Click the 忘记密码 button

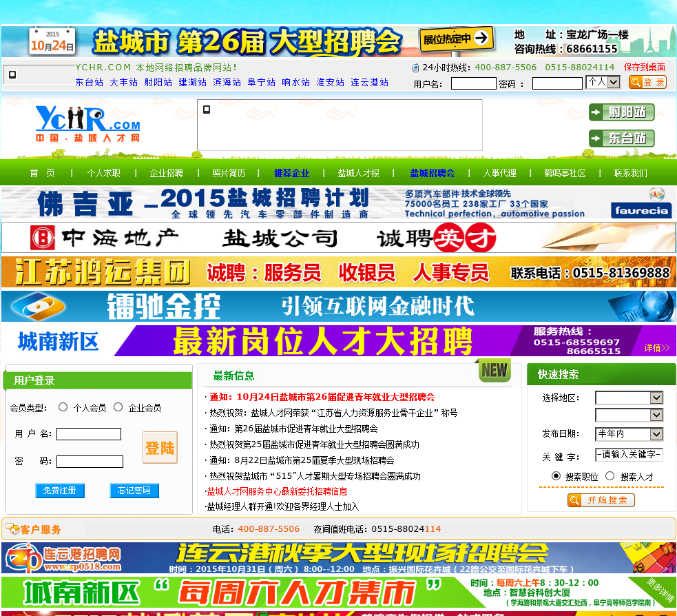coord(134,491)
